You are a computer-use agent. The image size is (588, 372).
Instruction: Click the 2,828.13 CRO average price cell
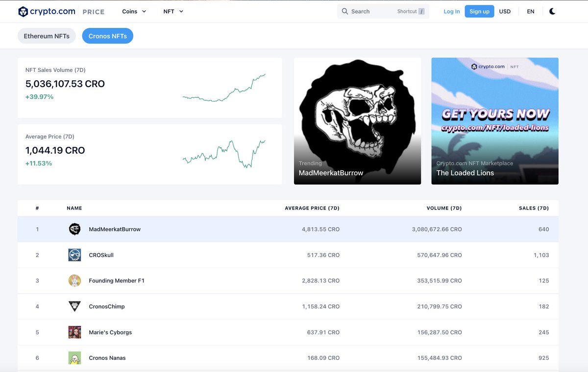(321, 280)
